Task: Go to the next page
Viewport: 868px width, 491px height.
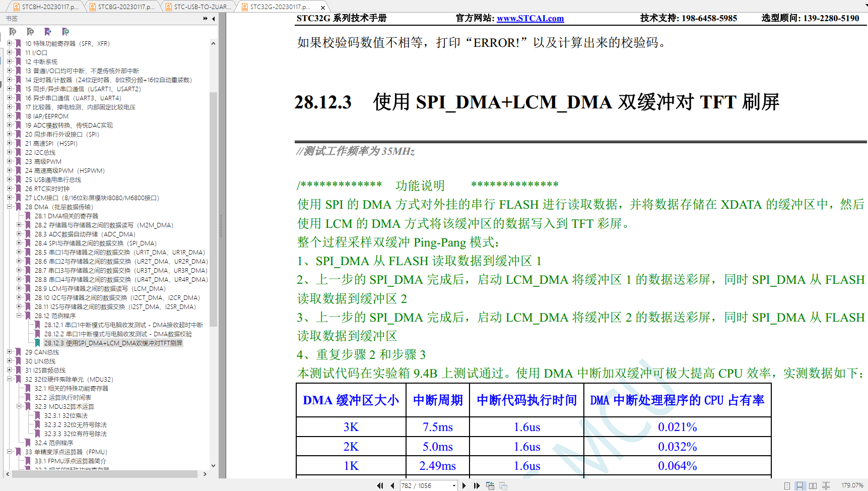Action: (x=464, y=485)
